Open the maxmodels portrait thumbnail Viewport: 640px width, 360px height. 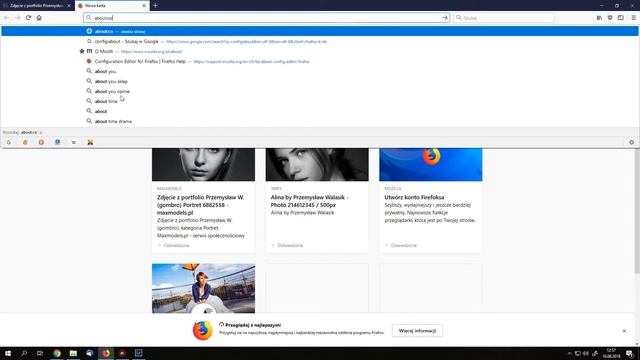click(x=203, y=164)
